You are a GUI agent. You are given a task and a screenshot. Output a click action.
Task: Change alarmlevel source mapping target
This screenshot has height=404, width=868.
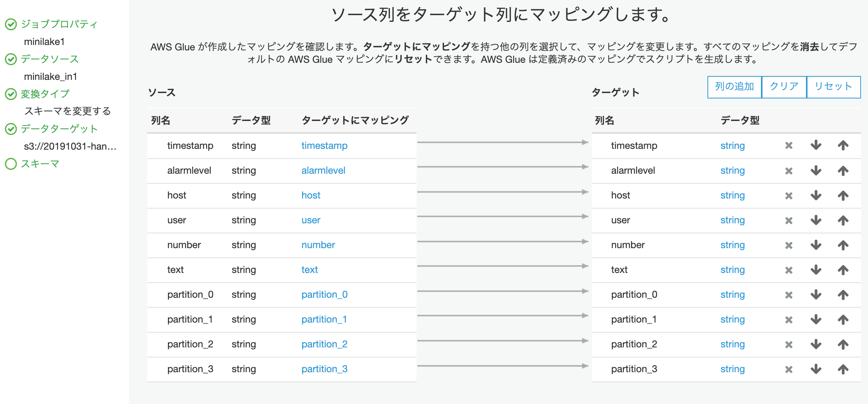click(x=323, y=170)
